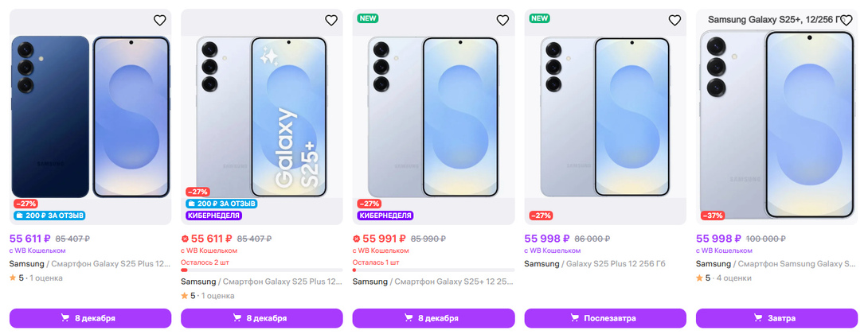Click the Кибернеделя tag on second card
This screenshot has height=334, width=868.
213,216
